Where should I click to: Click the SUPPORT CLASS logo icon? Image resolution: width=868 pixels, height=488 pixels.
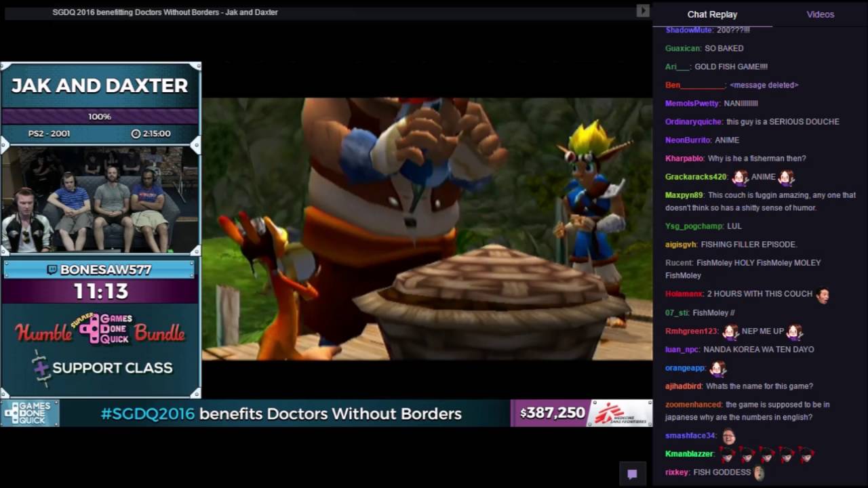click(42, 368)
